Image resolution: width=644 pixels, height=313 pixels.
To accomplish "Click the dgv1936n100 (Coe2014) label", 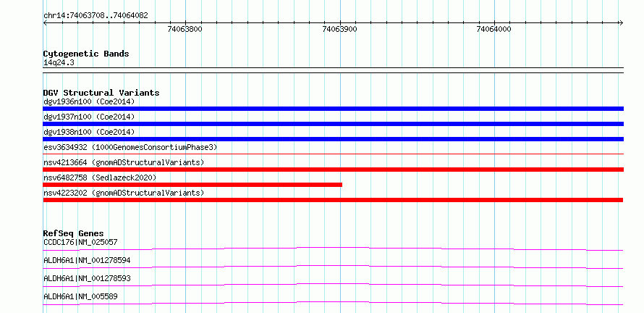I will (x=89, y=101).
